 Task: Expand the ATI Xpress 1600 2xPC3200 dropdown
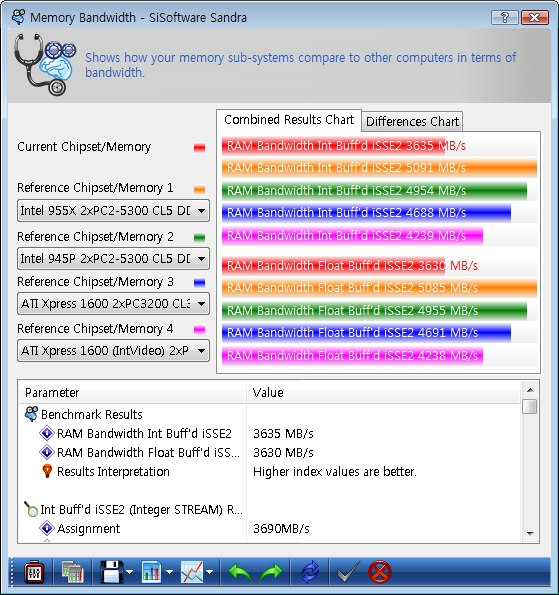point(113,304)
